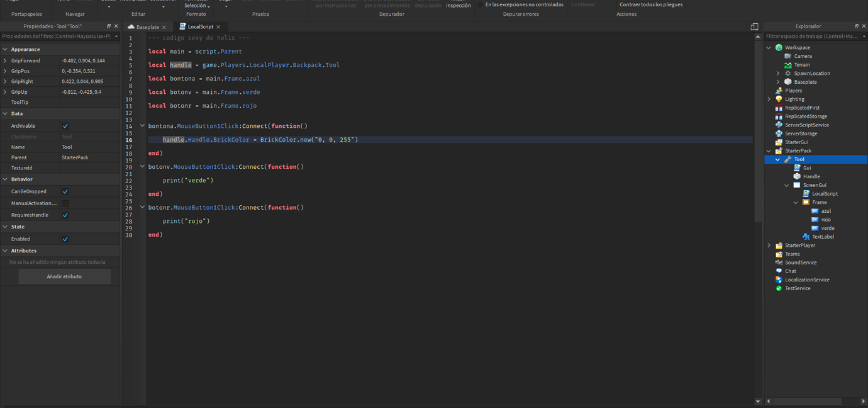The height and width of the screenshot is (408, 868).
Task: Select the Gui item under Tool
Action: coord(807,168)
